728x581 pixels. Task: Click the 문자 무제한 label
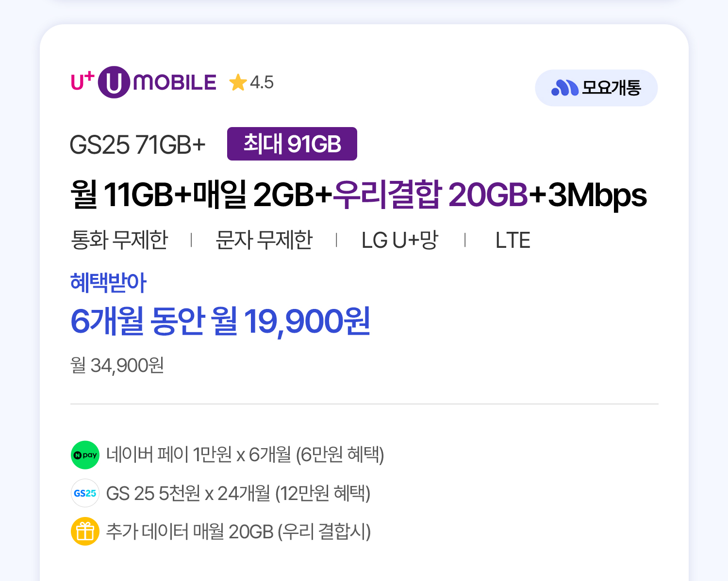264,240
